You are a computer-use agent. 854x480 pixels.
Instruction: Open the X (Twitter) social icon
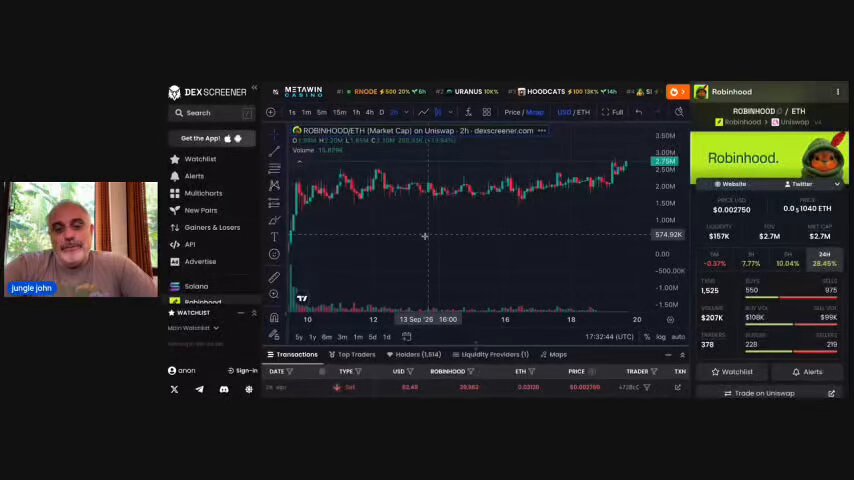(174, 390)
